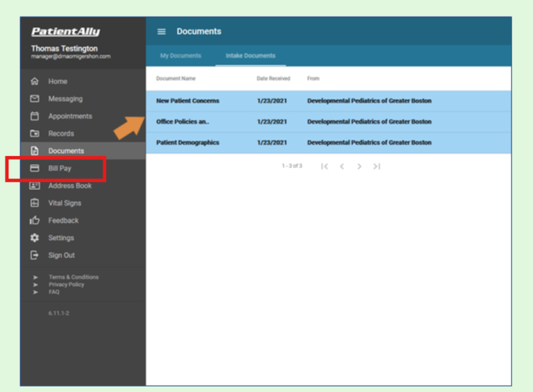Image resolution: width=533 pixels, height=392 pixels.
Task: Click the 1 - 3 of 3 pagination label
Action: click(x=292, y=166)
